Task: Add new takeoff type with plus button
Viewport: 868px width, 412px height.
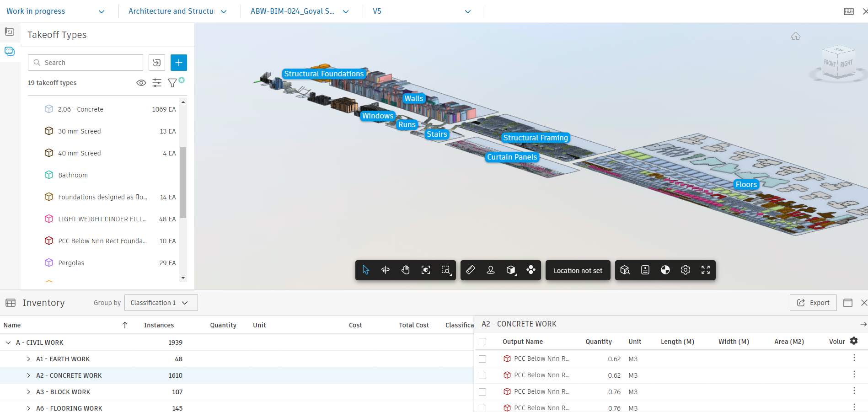Action: 178,63
